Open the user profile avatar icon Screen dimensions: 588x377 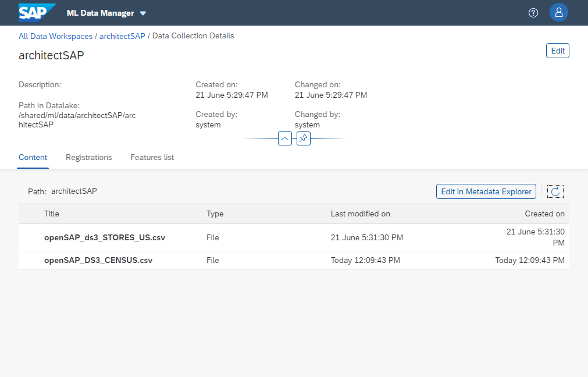(x=558, y=12)
